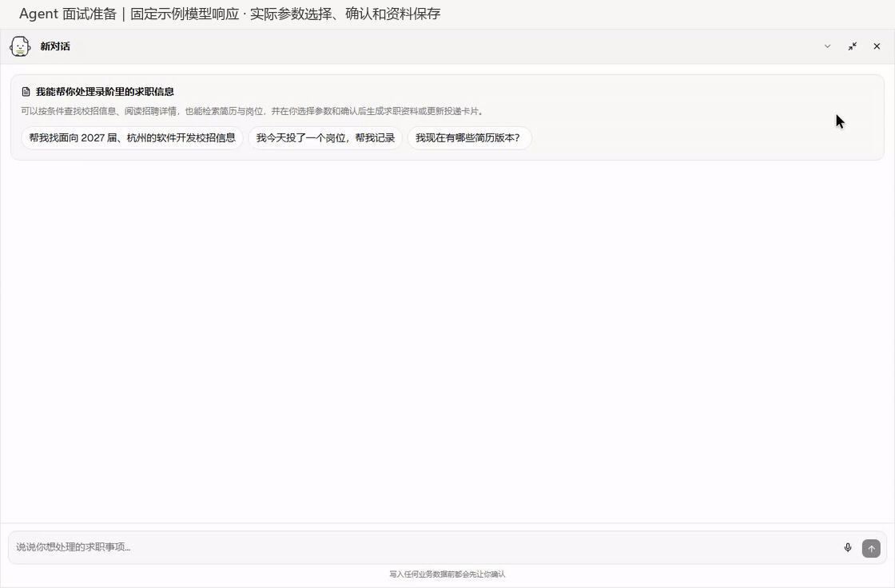
Task: Collapse the chat panel with the shrink icon
Action: (x=852, y=46)
